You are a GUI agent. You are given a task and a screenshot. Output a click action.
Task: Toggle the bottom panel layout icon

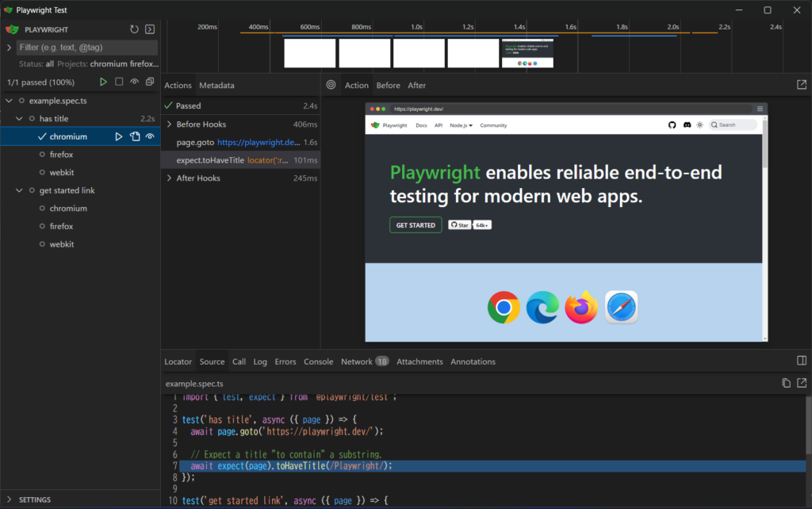point(802,361)
